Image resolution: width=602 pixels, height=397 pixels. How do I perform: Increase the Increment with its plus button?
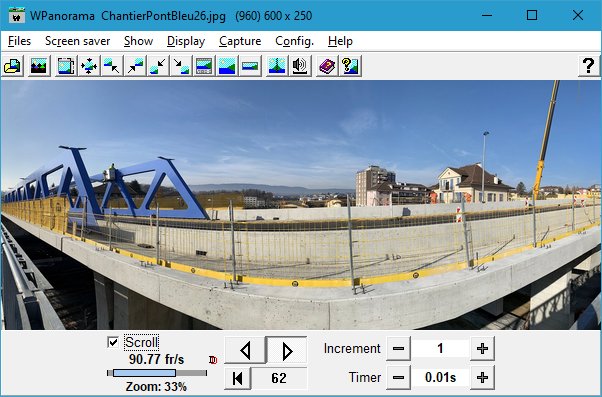482,349
